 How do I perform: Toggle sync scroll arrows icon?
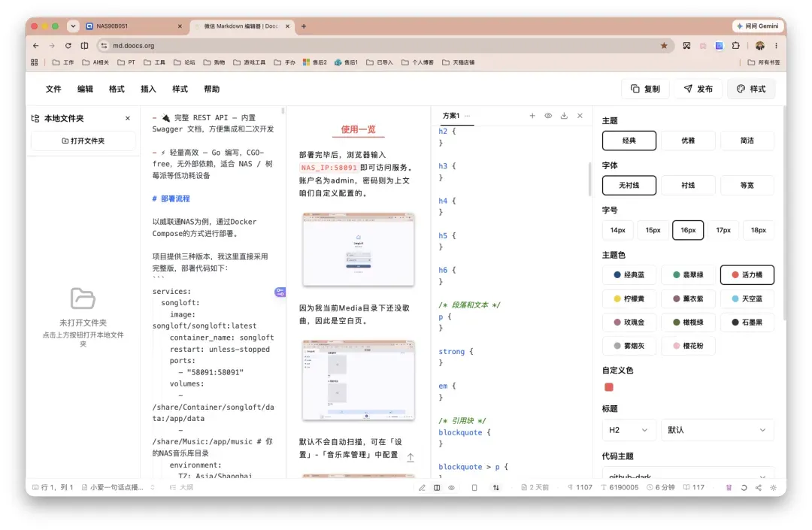coord(496,488)
